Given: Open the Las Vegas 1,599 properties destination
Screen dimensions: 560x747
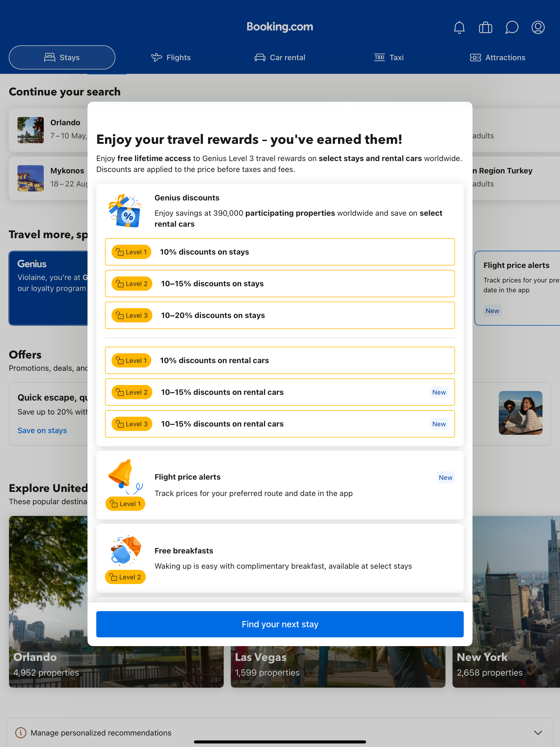Looking at the screenshot, I should click(x=338, y=667).
